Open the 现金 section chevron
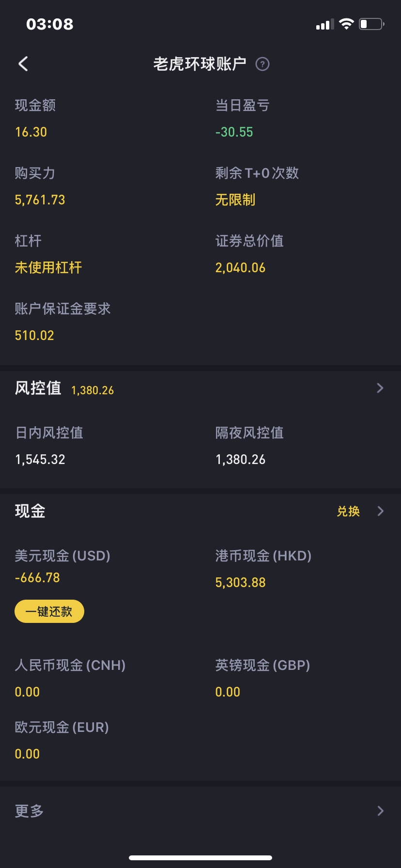 tap(381, 511)
